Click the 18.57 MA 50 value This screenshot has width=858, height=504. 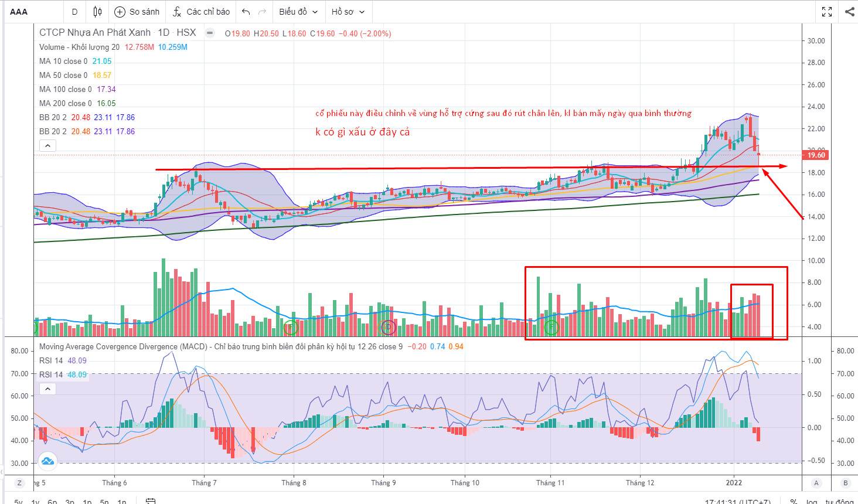coord(102,75)
